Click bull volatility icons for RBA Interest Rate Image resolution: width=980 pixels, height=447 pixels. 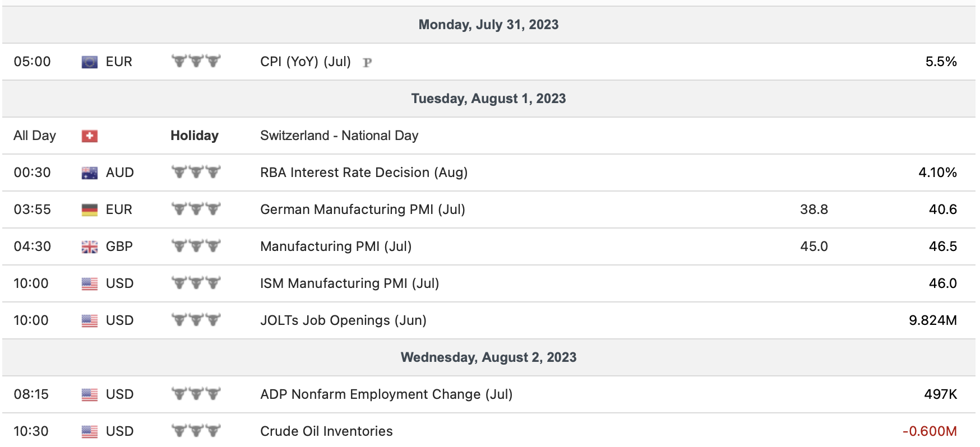pos(196,172)
